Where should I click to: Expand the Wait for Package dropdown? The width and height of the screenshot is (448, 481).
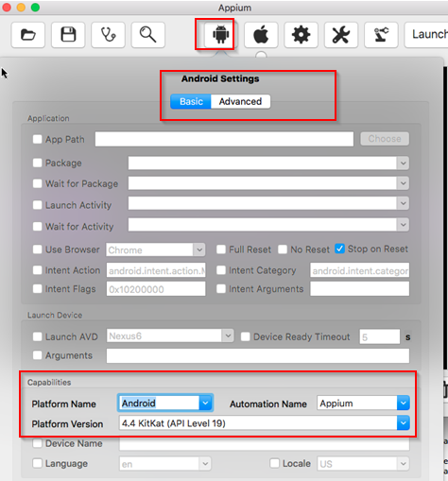point(403,183)
